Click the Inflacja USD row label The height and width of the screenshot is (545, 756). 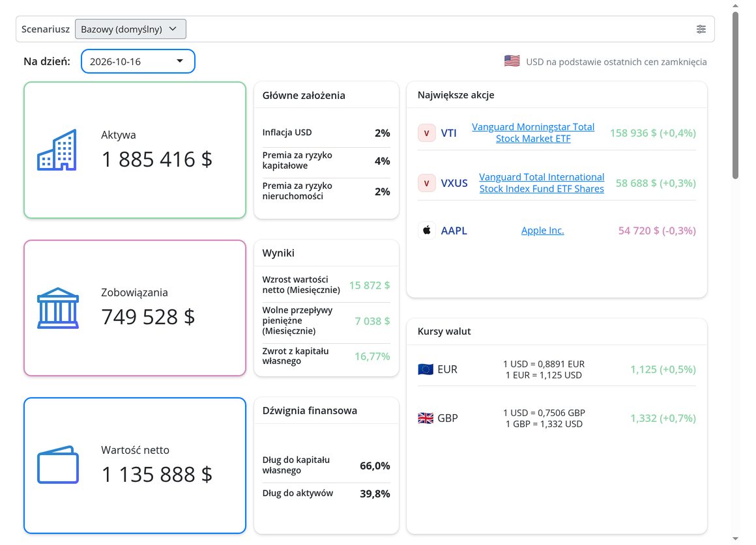[x=287, y=133]
